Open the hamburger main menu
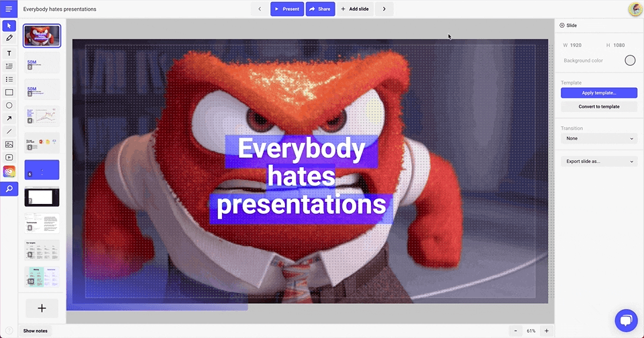 tap(9, 9)
